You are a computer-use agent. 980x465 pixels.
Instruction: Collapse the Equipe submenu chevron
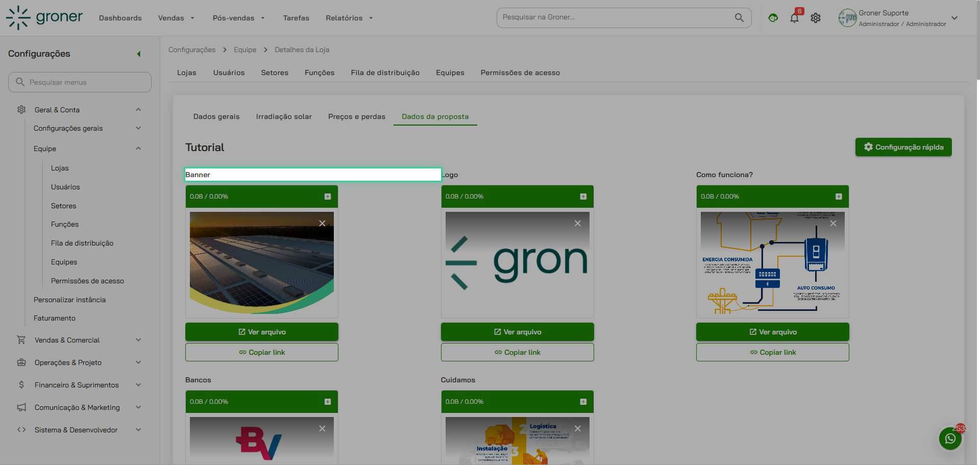pos(138,149)
